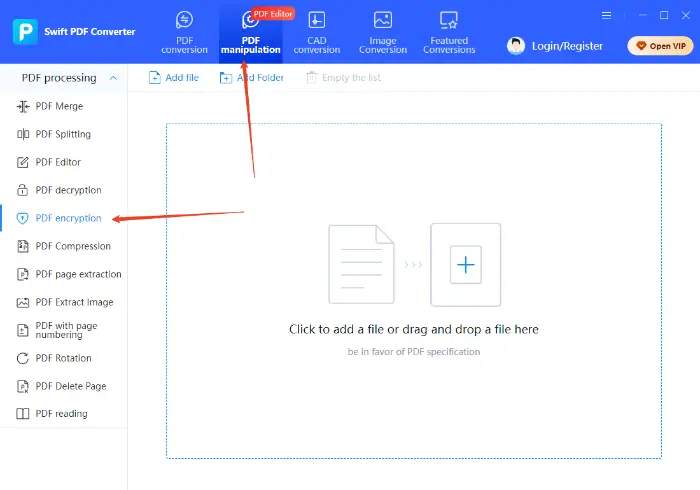Click the Add Folder icon
Viewport: 700px width, 490px height.
tap(225, 78)
